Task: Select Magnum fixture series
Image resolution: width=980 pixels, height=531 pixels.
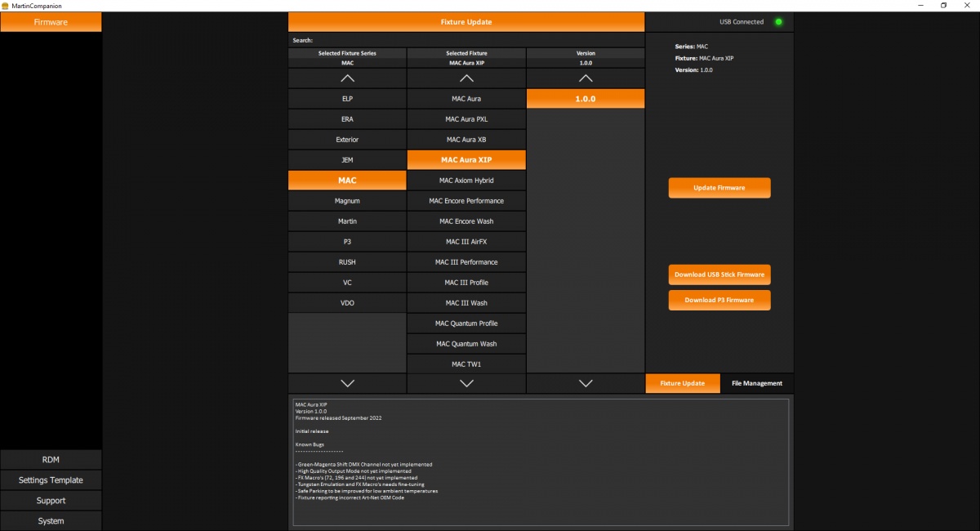Action: coord(347,201)
